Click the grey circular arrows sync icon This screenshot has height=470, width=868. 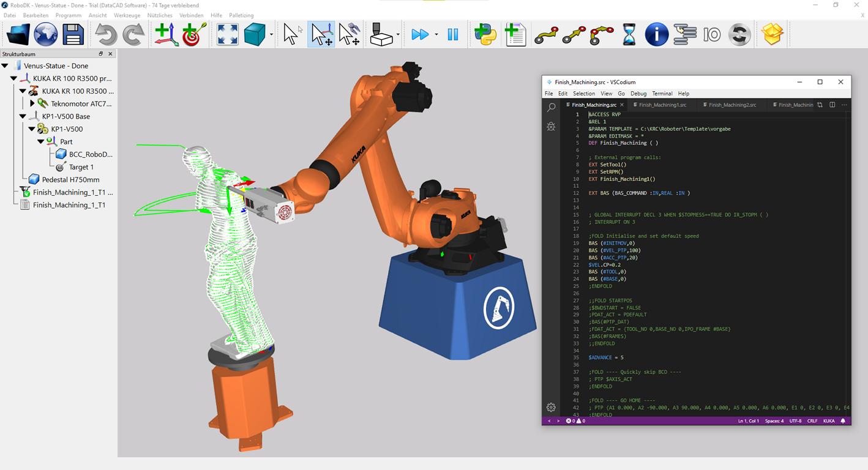point(739,34)
